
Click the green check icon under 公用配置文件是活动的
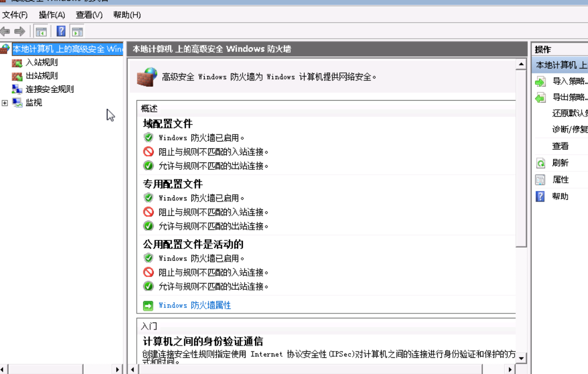click(148, 286)
